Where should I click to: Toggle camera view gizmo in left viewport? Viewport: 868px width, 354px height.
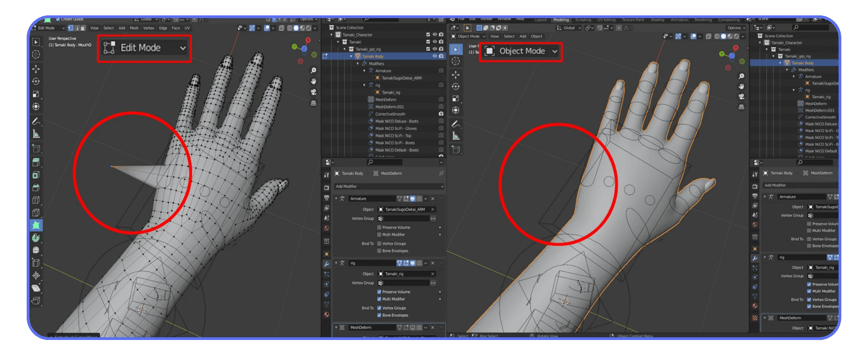(313, 92)
